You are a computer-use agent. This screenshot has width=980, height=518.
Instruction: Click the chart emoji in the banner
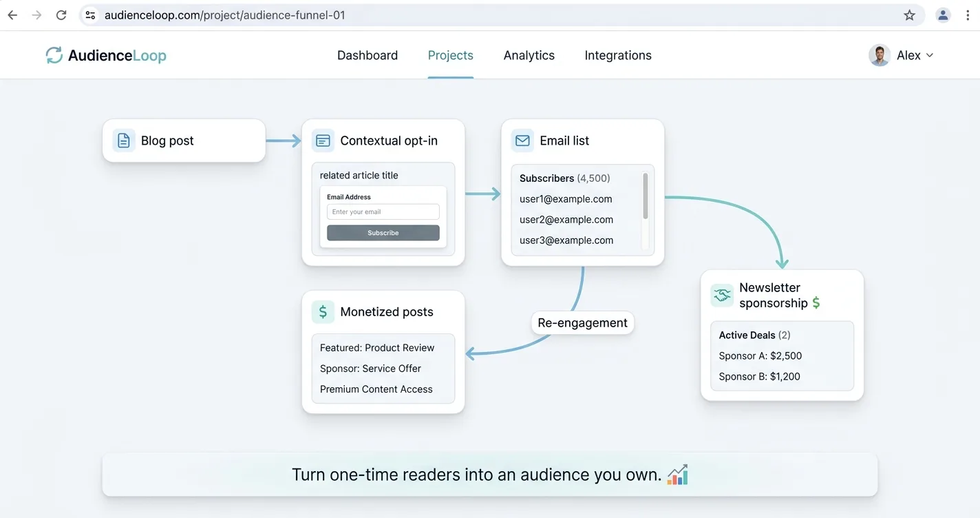point(678,475)
